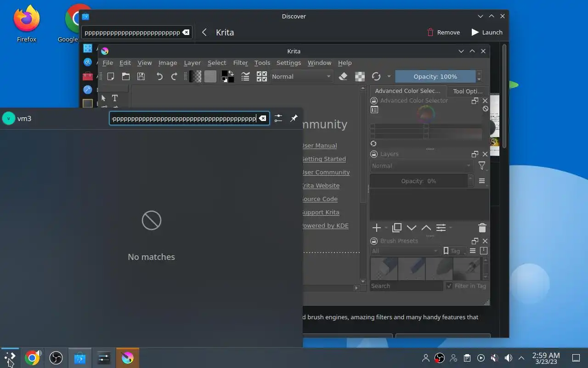The image size is (588, 368).
Task: Click the foreground/background color swatch
Action: tap(227, 76)
